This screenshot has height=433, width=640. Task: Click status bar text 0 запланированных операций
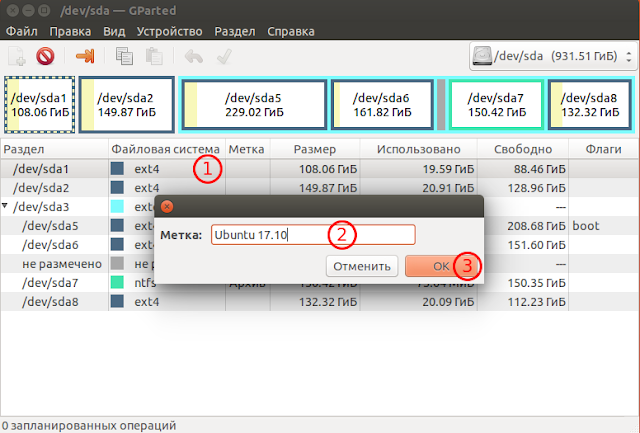[x=89, y=426]
